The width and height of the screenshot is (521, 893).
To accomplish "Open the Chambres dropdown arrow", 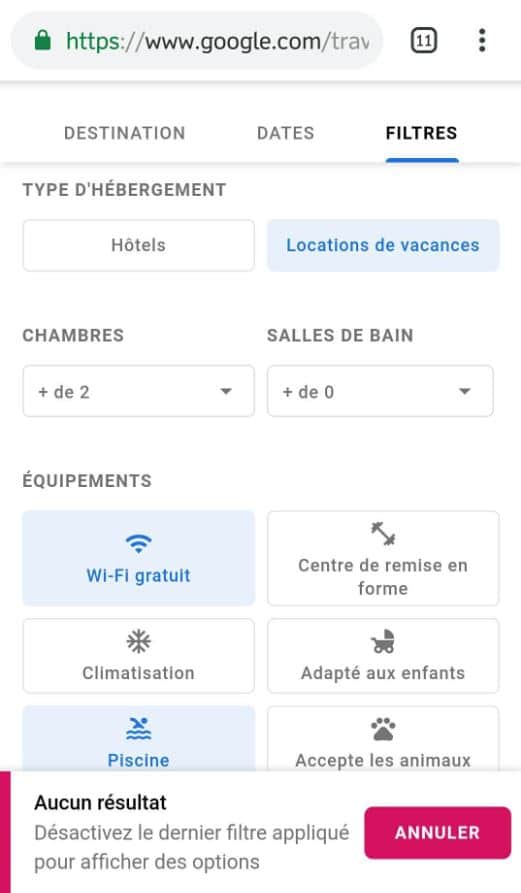I will point(226,391).
